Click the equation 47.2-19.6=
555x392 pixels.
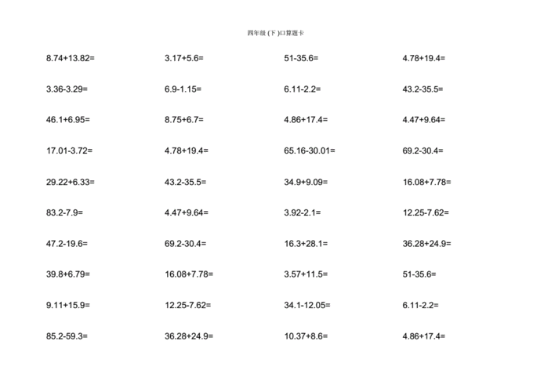[x=67, y=244]
